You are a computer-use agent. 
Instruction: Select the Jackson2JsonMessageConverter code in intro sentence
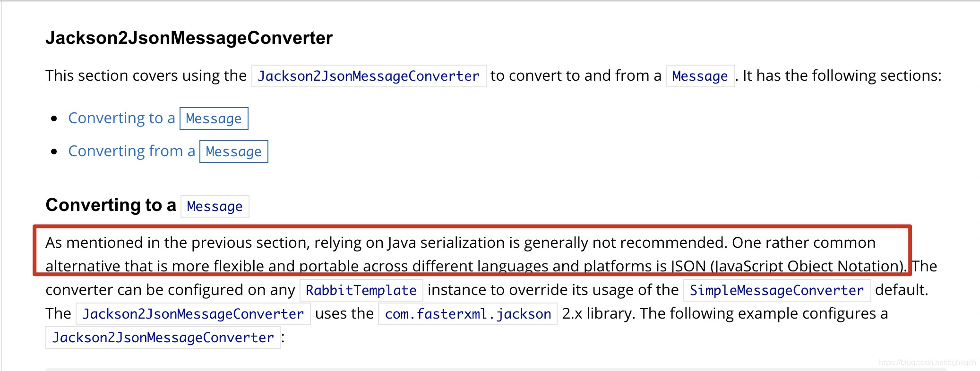[369, 76]
